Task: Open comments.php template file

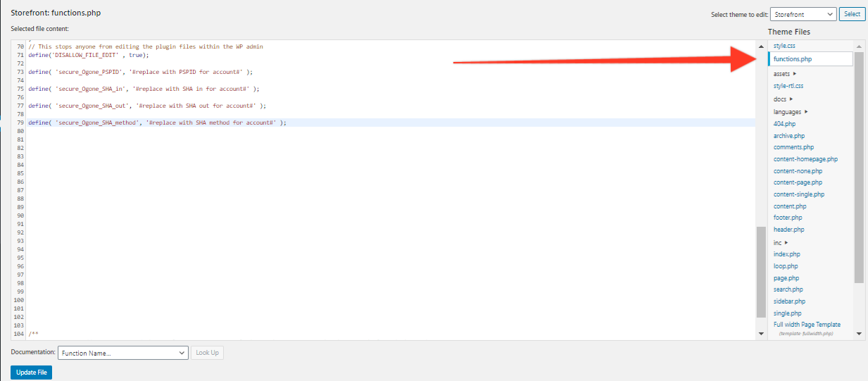Action: click(793, 147)
